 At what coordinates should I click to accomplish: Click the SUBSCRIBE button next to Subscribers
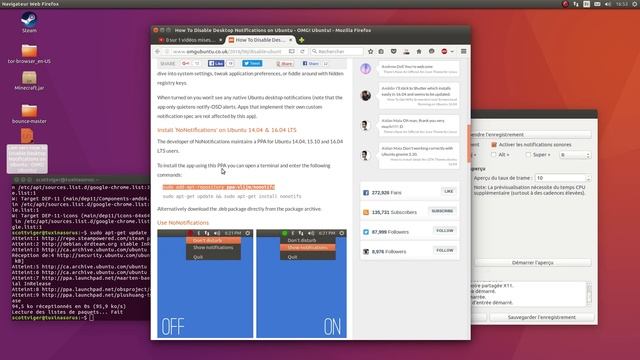[x=442, y=211]
